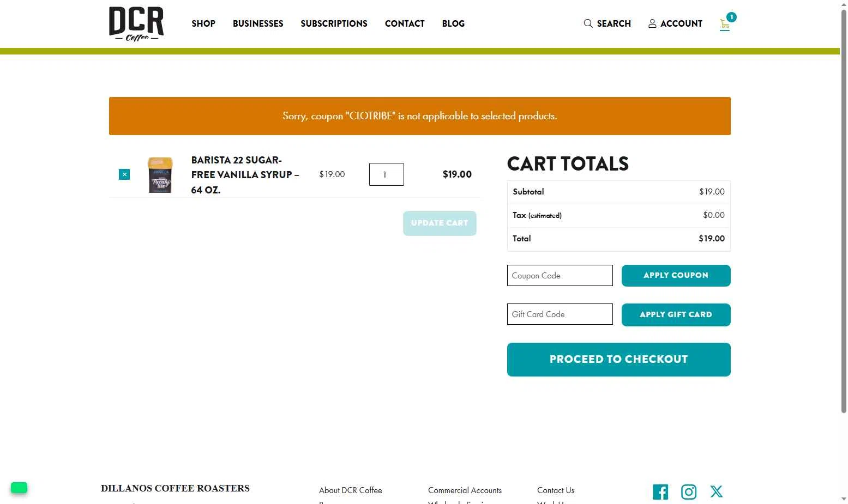Open the vanilla syrup product thumbnail
The height and width of the screenshot is (504, 848).
[160, 175]
